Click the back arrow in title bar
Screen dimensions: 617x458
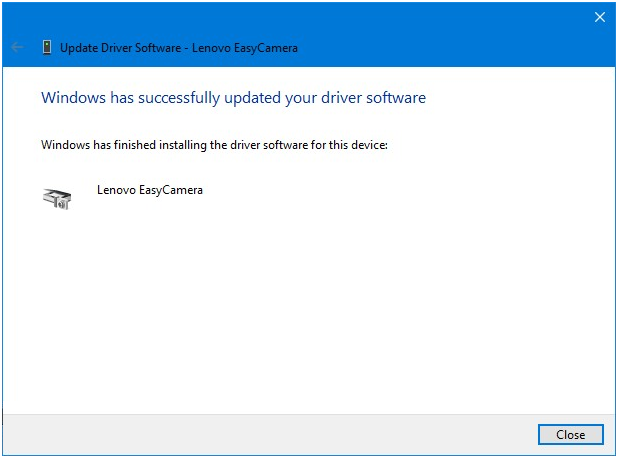tap(17, 48)
